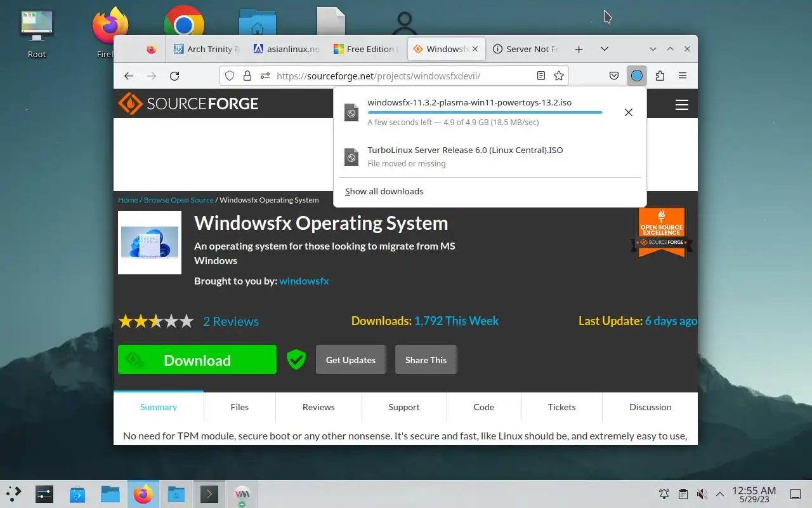Reload the current SourceForge page

pyautogui.click(x=174, y=76)
